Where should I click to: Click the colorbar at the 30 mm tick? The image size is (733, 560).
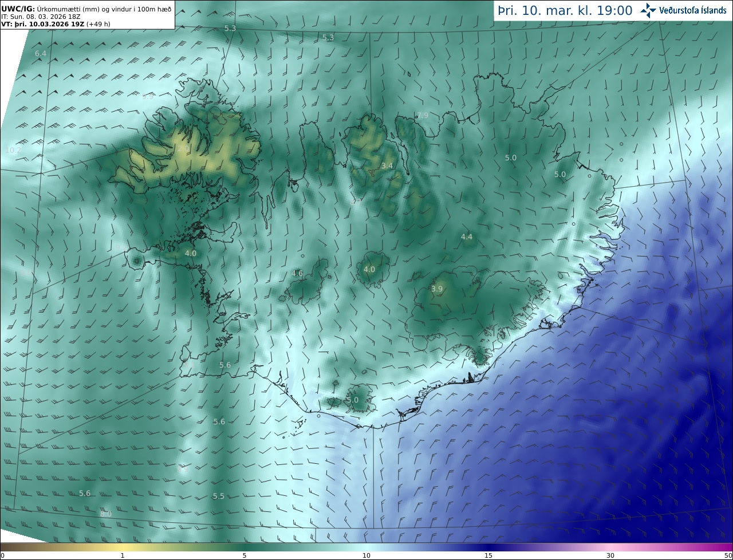click(x=610, y=547)
